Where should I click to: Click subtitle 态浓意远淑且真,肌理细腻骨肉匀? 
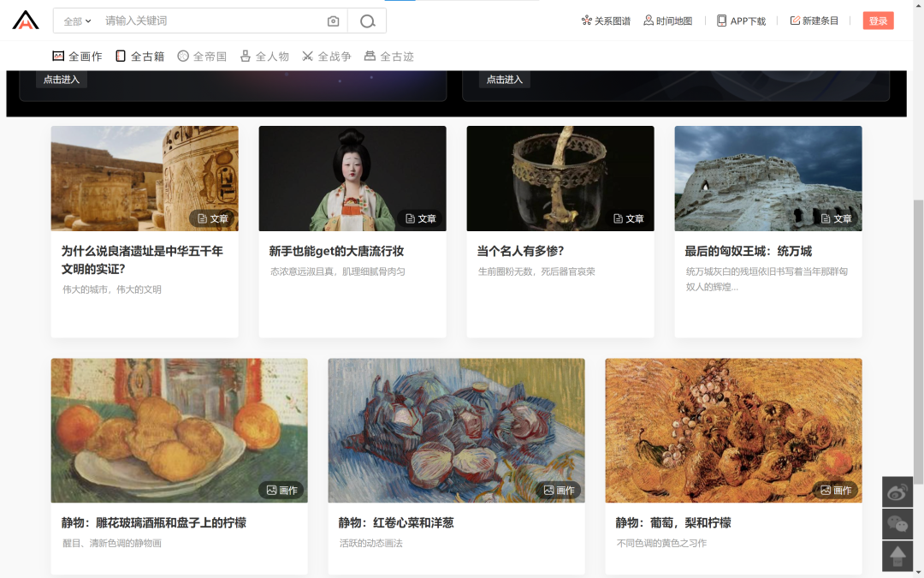click(338, 271)
